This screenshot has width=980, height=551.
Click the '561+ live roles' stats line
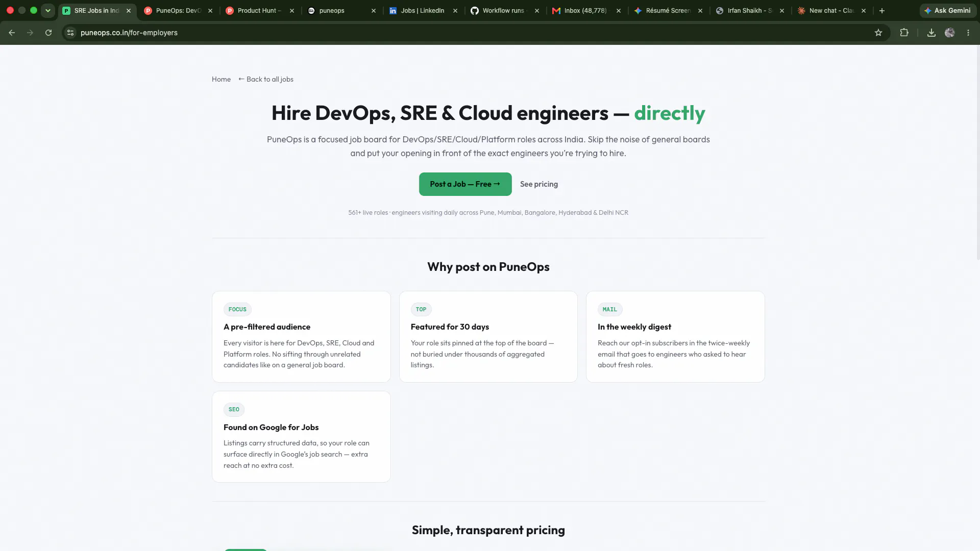click(488, 213)
